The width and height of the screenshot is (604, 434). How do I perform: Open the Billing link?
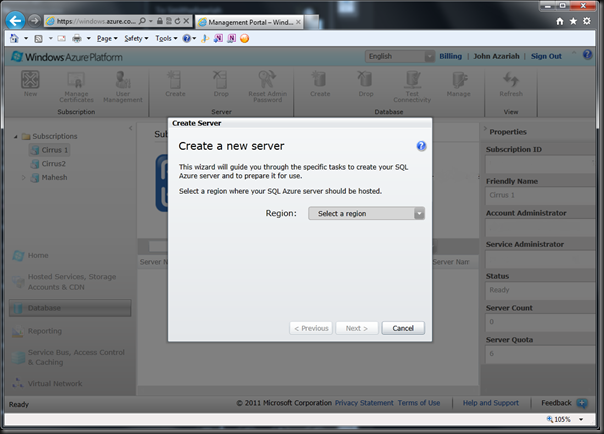click(x=450, y=56)
